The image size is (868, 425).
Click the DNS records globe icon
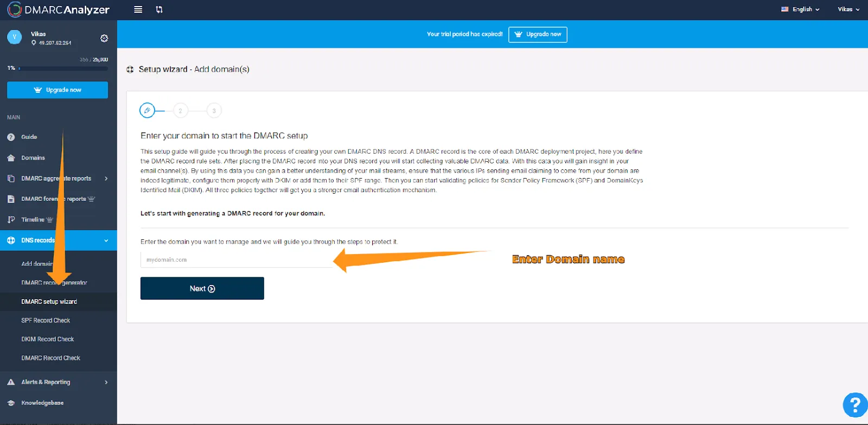pyautogui.click(x=11, y=240)
